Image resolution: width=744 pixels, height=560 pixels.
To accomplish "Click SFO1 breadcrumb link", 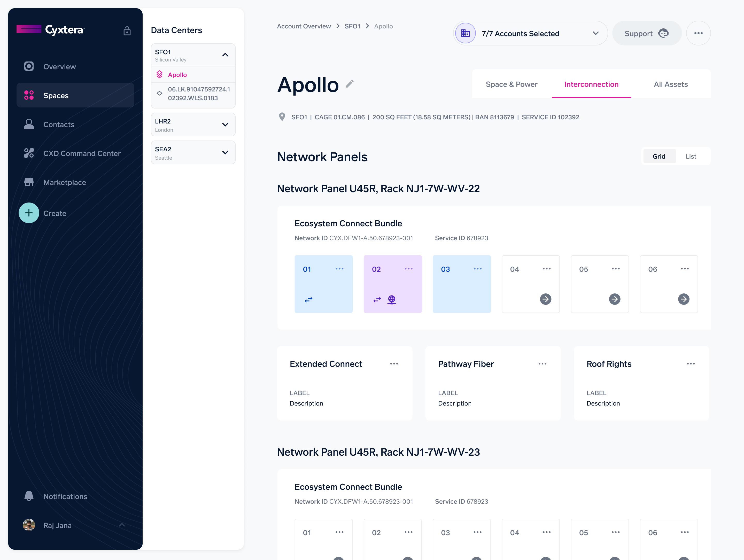I will pos(352,26).
